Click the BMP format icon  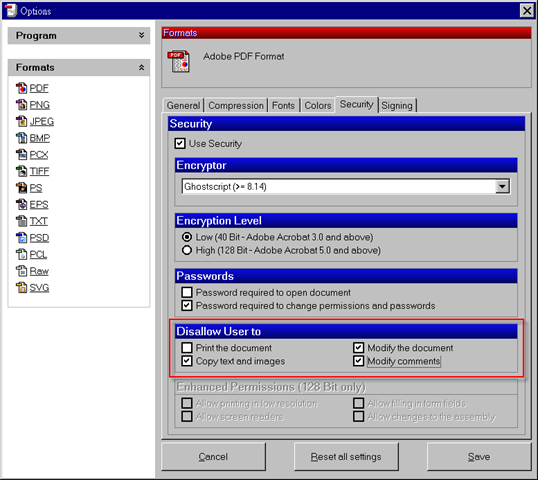coord(21,138)
